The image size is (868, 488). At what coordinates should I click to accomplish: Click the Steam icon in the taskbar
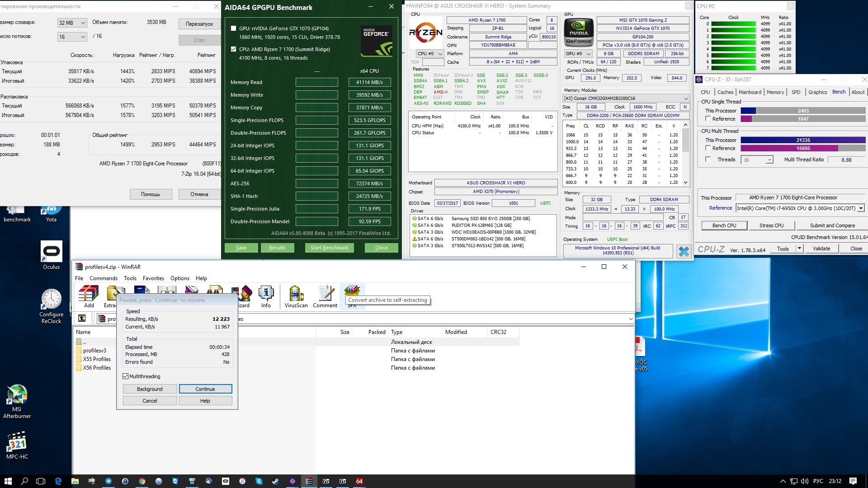(275, 481)
